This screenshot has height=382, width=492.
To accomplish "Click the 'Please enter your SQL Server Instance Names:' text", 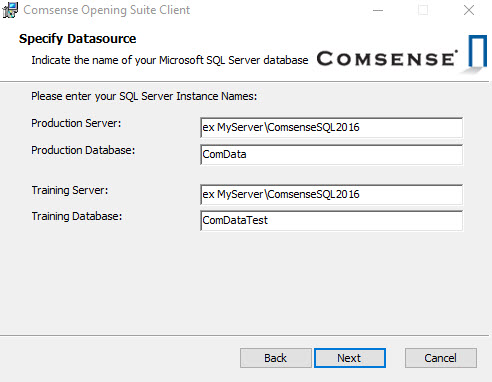I will [144, 96].
